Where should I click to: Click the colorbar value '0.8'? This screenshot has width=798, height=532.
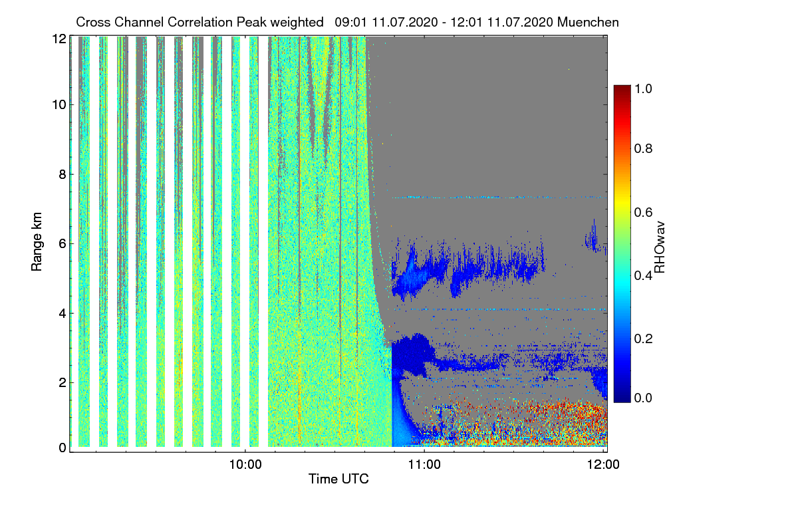[642, 148]
